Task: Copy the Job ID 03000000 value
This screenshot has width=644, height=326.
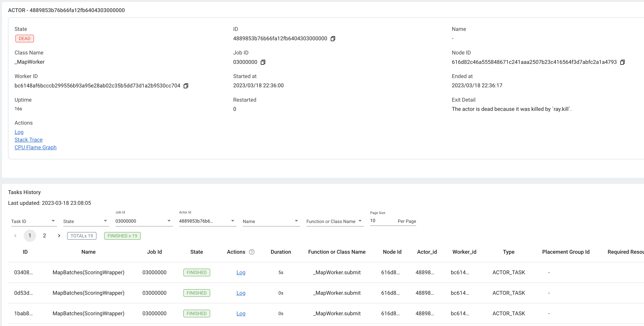Action: (x=263, y=62)
